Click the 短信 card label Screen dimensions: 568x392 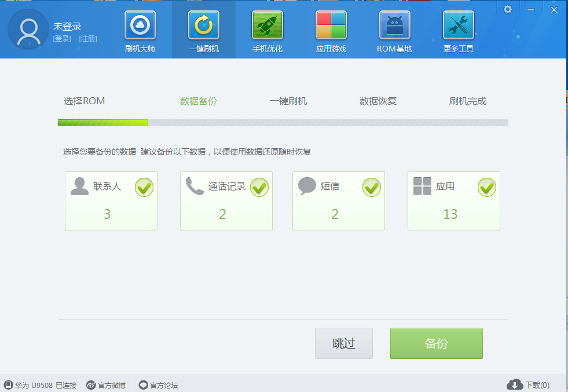329,186
